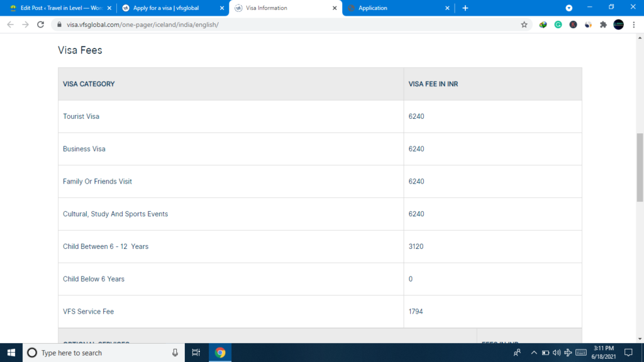
Task: Open the Extensions puzzle-piece menu
Action: 603,25
